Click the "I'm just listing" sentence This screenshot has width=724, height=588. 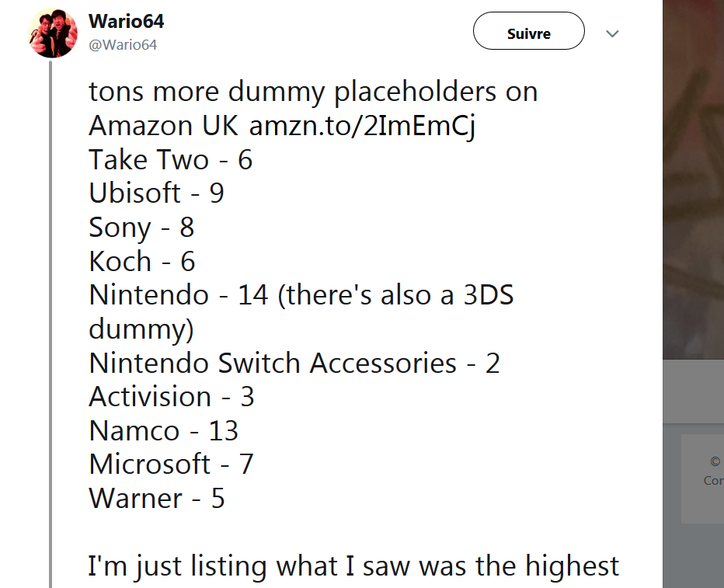click(353, 566)
